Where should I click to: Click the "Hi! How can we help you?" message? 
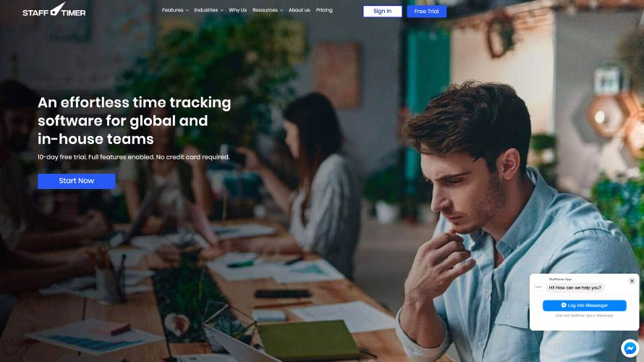point(575,287)
